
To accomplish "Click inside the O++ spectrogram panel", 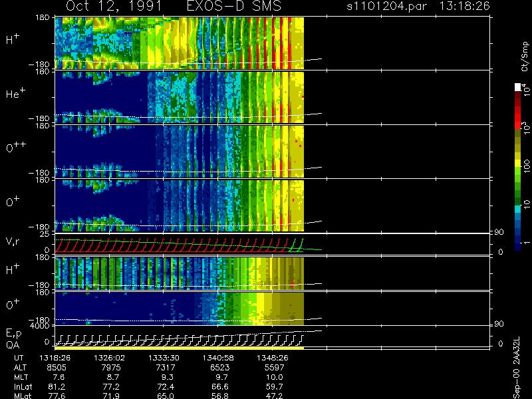I will tap(179, 151).
